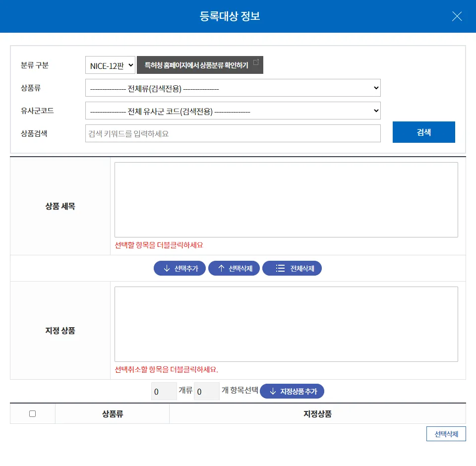Viewport: 476px width, 466px height.
Task: Click the 개류 count field
Action: click(164, 391)
